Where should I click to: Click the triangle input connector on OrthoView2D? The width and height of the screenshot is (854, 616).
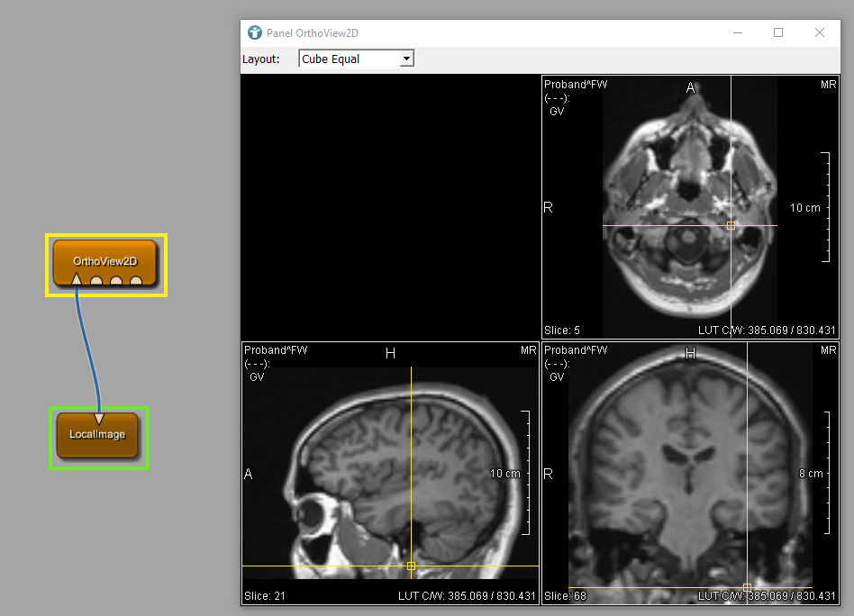(77, 281)
